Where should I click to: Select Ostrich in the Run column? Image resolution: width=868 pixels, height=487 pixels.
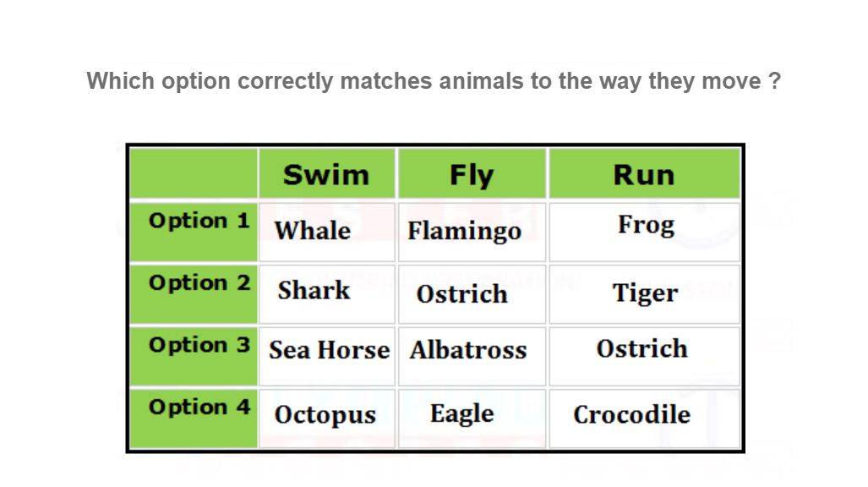(642, 349)
